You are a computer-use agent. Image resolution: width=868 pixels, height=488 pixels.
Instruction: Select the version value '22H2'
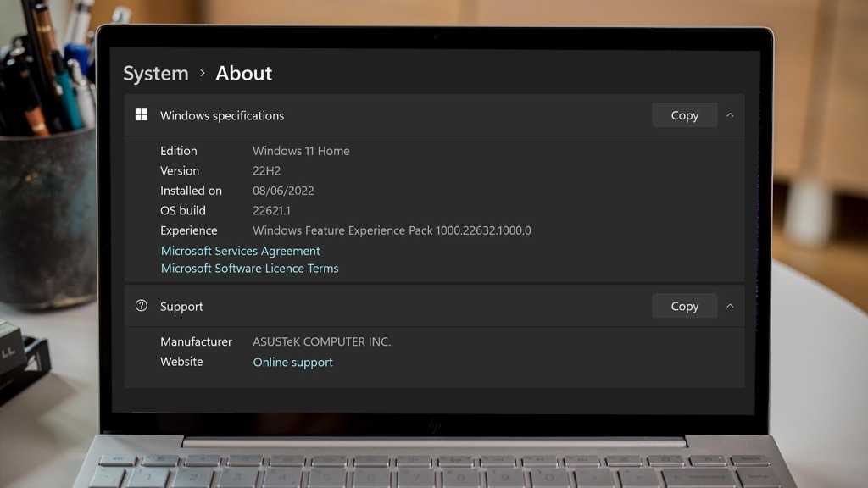[266, 170]
